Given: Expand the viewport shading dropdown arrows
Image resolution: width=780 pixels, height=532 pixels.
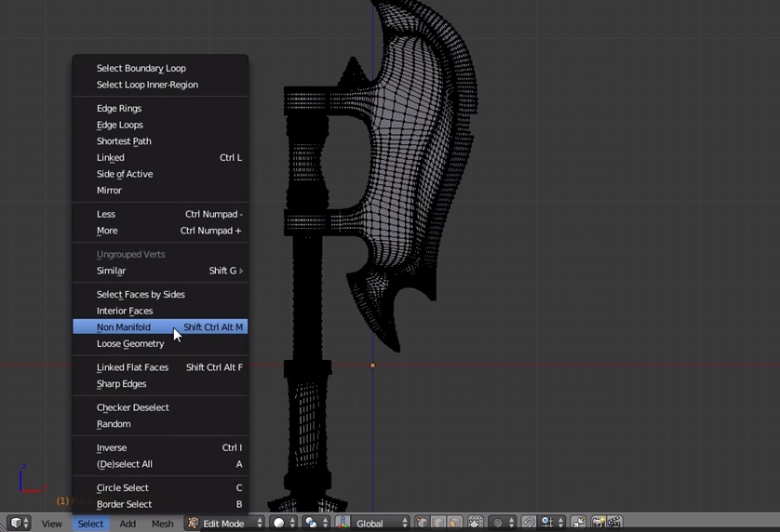Looking at the screenshot, I should 292,523.
